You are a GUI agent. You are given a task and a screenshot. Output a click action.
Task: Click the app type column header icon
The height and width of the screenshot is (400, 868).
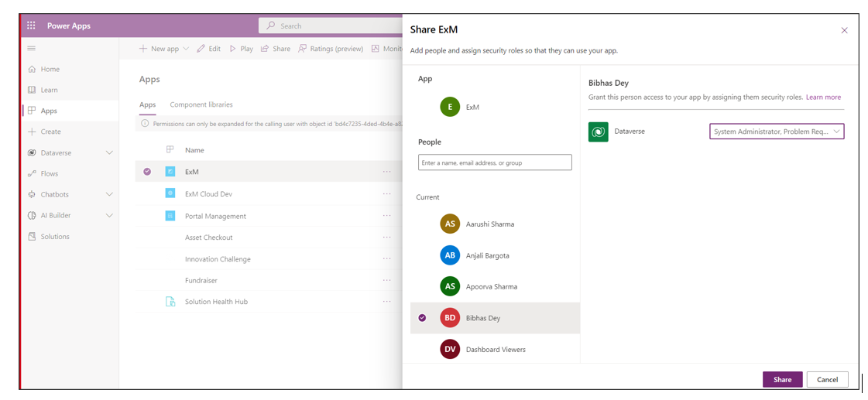[170, 150]
